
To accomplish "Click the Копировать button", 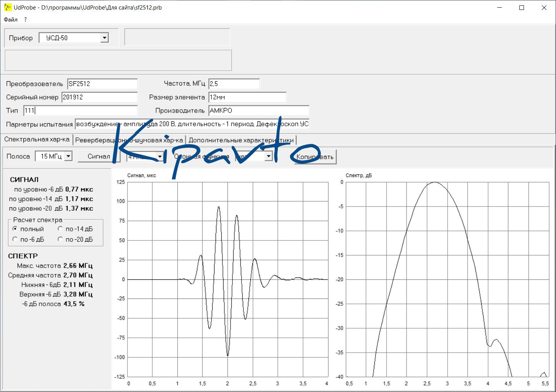I will point(315,156).
